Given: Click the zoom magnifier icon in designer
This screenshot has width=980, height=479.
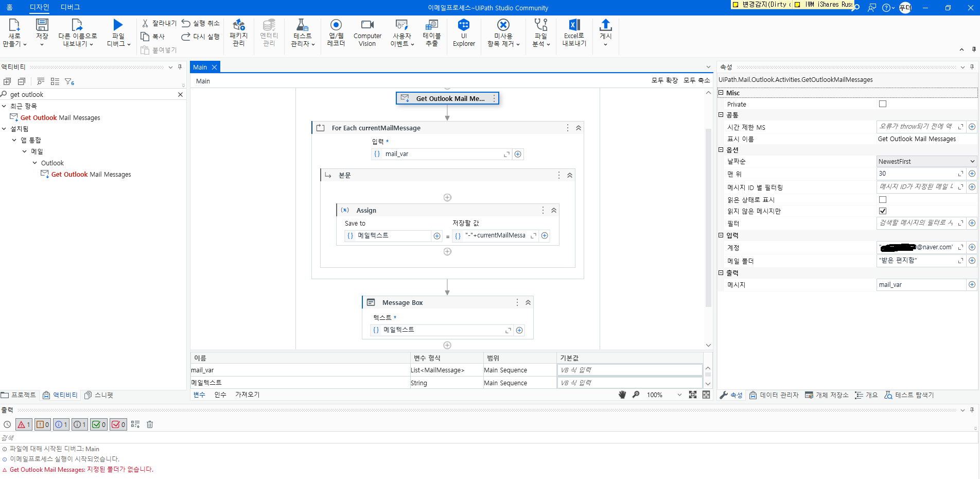Looking at the screenshot, I should click(x=636, y=395).
